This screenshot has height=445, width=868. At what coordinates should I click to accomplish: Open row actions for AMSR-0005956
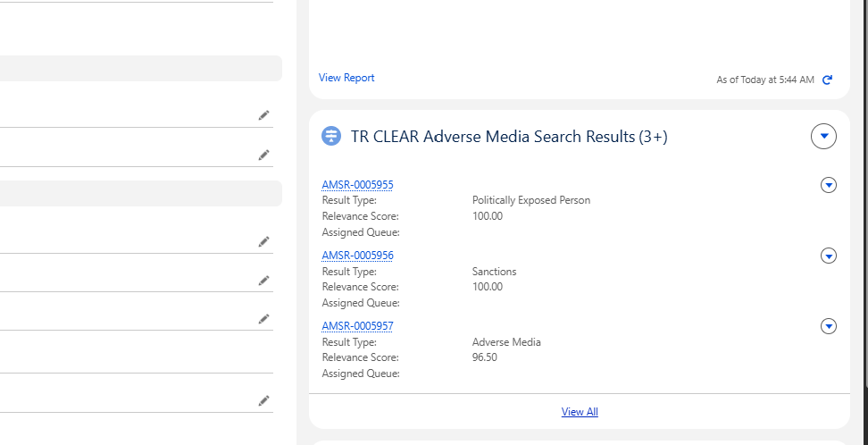pyautogui.click(x=828, y=256)
